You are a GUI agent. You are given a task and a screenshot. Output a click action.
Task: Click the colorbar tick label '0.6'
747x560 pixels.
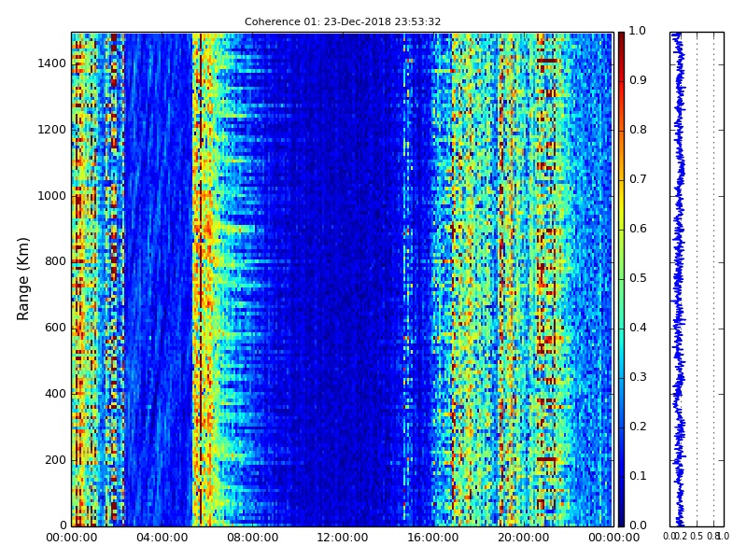click(638, 229)
